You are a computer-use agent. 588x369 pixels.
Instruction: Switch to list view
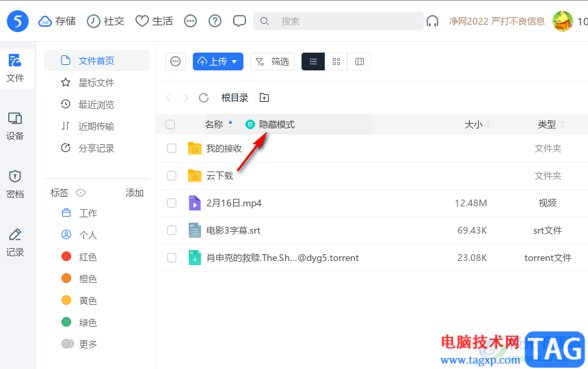click(x=313, y=61)
